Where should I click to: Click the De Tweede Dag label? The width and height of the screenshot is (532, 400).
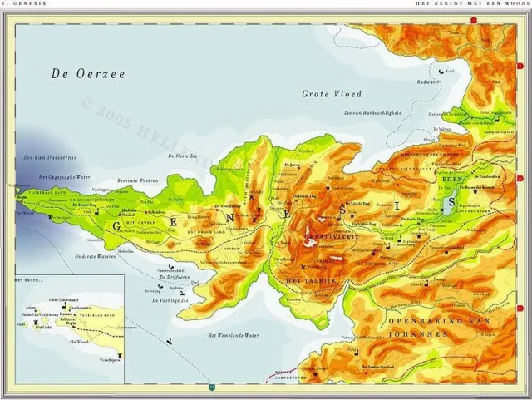coord(228,206)
